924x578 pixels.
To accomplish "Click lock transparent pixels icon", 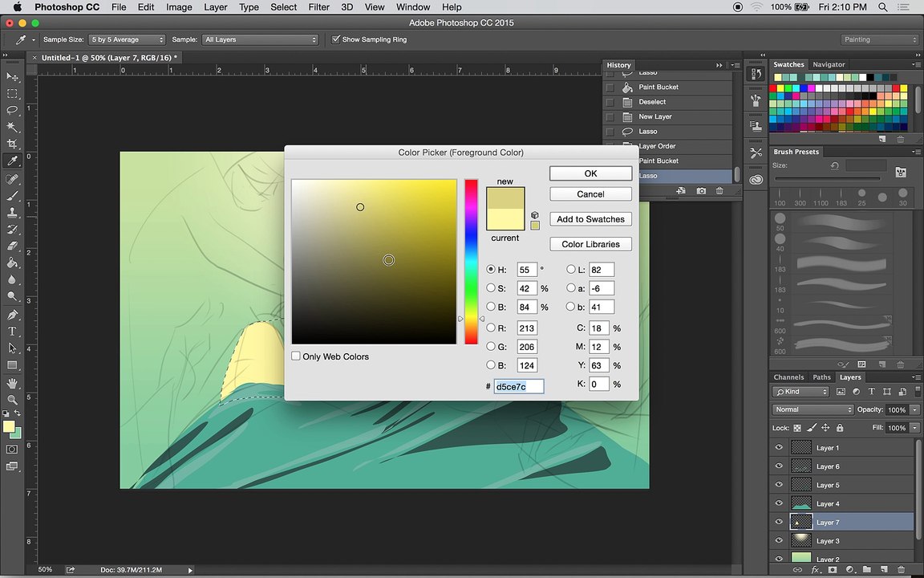I will (797, 428).
